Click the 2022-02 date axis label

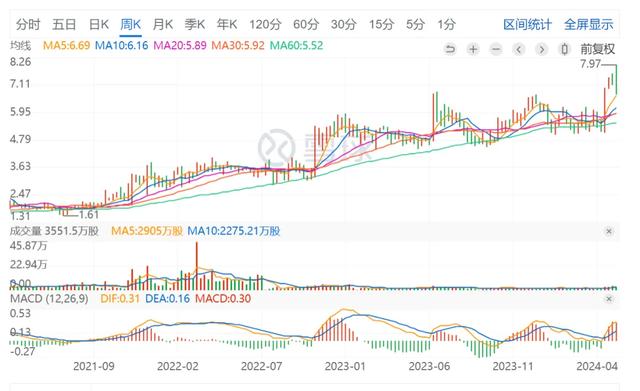(x=178, y=366)
